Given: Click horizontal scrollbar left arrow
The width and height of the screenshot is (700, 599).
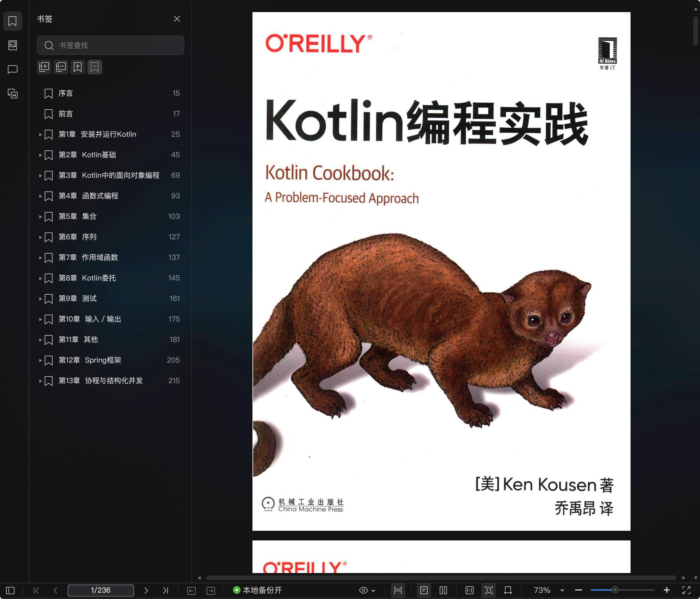Looking at the screenshot, I should pyautogui.click(x=199, y=578).
